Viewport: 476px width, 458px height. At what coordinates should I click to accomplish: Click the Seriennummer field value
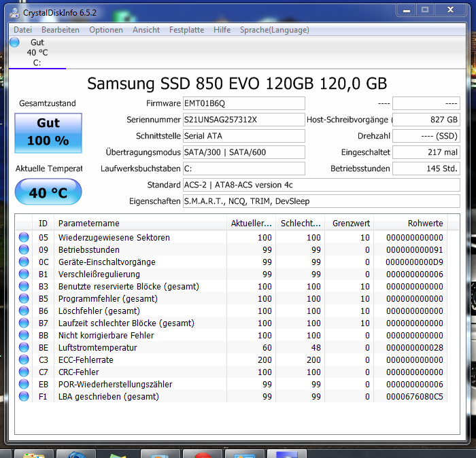point(243,120)
